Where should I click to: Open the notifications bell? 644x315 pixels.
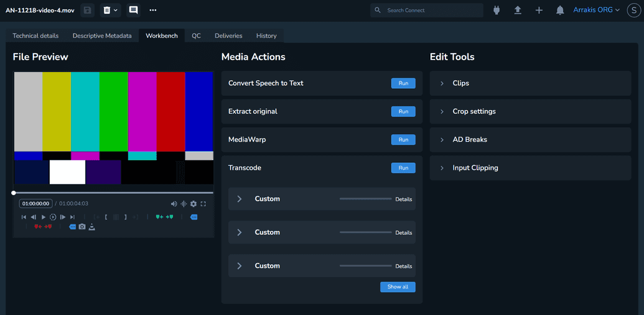tap(560, 11)
